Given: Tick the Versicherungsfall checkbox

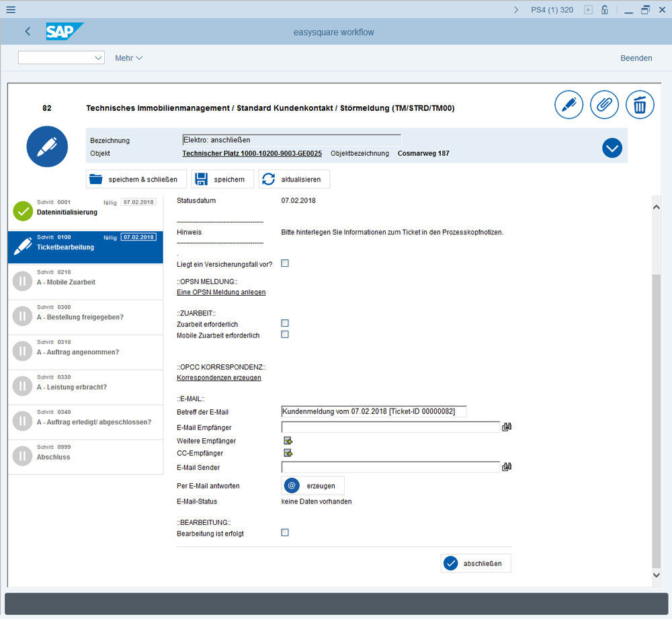Looking at the screenshot, I should coord(285,263).
